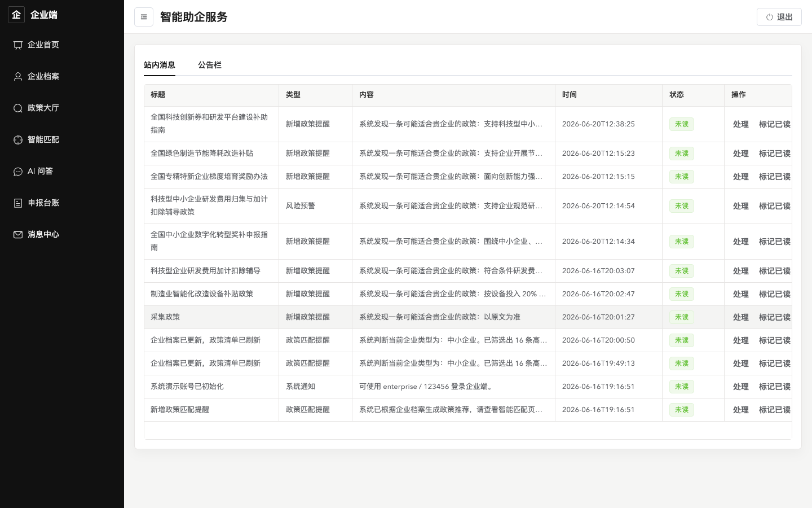Image resolution: width=812 pixels, height=508 pixels.
Task: Click 处理 for 全国中小企业数字化转型奖补申报指南
Action: click(741, 242)
